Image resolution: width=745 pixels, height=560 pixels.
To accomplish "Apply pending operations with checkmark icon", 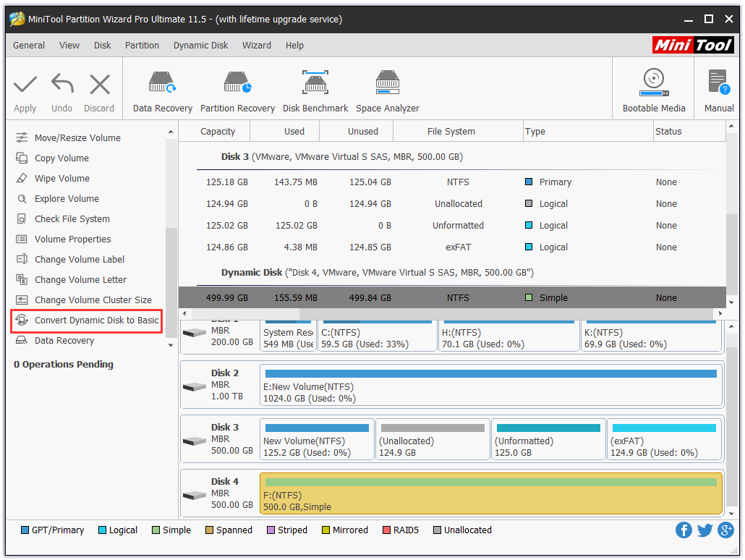I will (25, 88).
